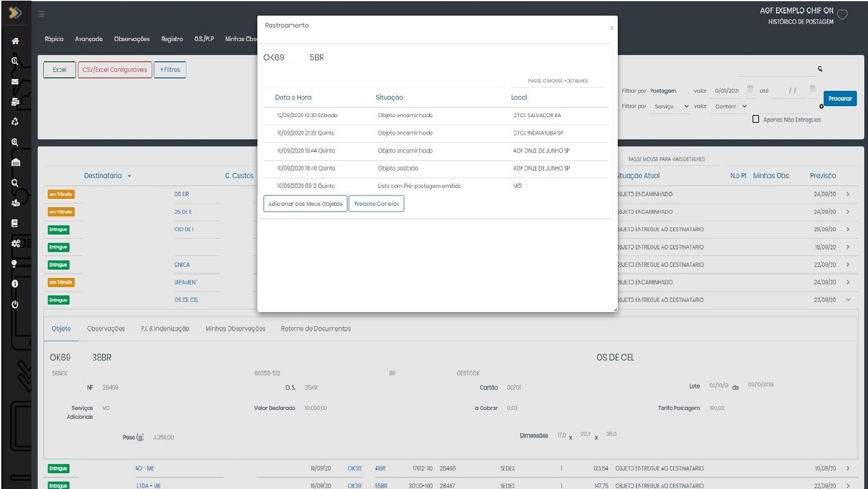Click Situação Atual column header
This screenshot has height=489, width=868.
(637, 176)
